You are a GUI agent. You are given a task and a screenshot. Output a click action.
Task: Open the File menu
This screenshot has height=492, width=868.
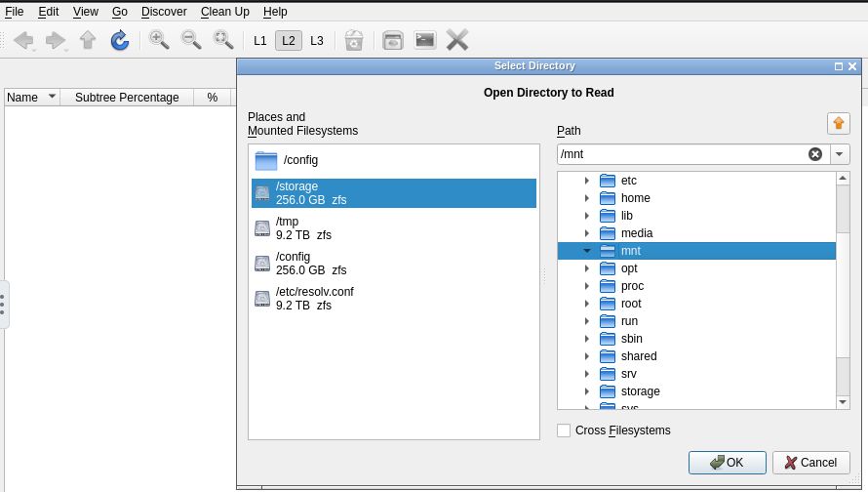(x=15, y=12)
